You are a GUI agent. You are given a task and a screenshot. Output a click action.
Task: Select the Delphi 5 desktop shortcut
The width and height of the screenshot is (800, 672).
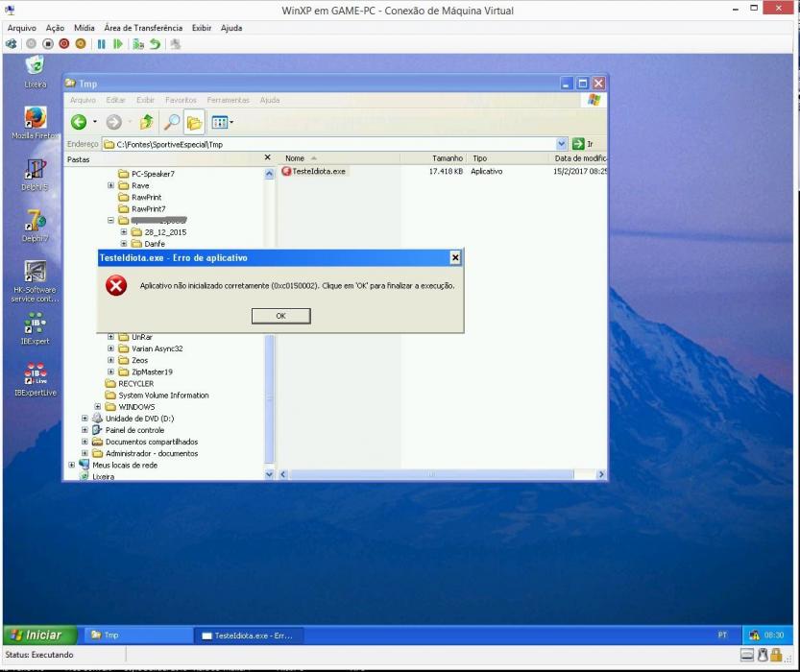point(36,175)
